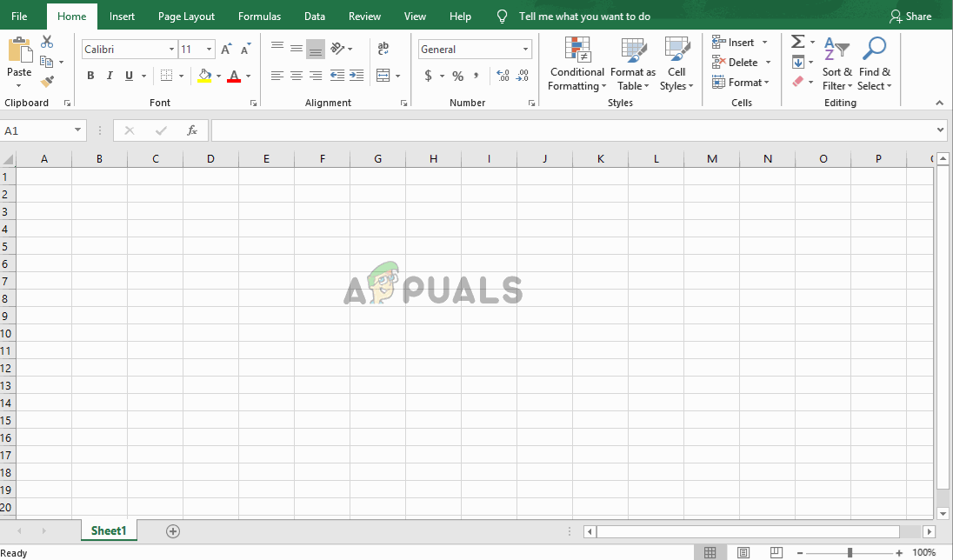Screen dimensions: 953x560
Task: Open the Font name dropdown
Action: (x=129, y=49)
